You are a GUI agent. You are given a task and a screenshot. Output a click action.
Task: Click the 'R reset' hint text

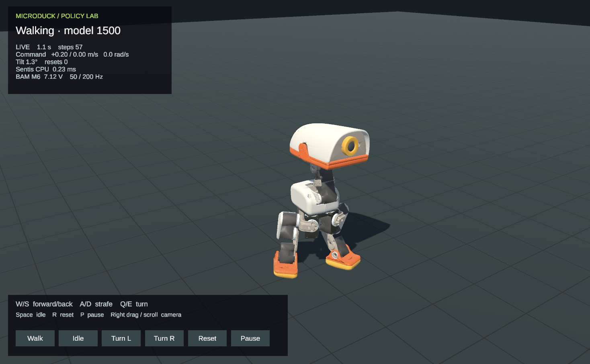pyautogui.click(x=63, y=315)
